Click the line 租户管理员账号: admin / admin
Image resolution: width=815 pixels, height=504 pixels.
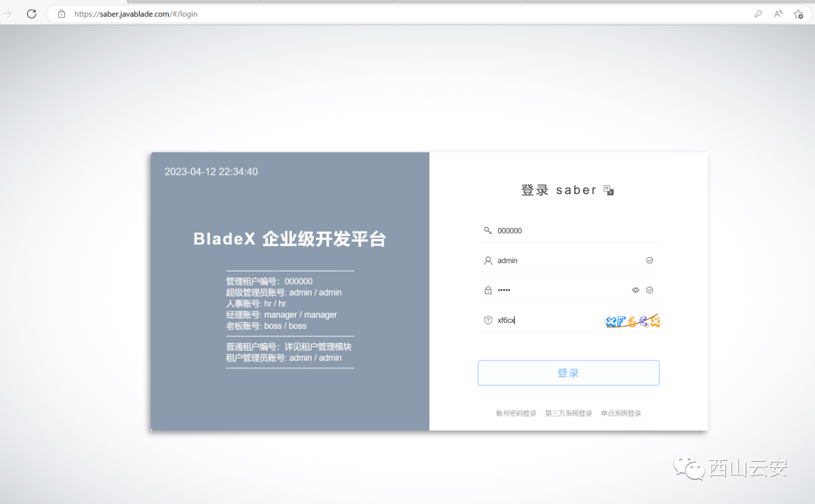(x=284, y=358)
